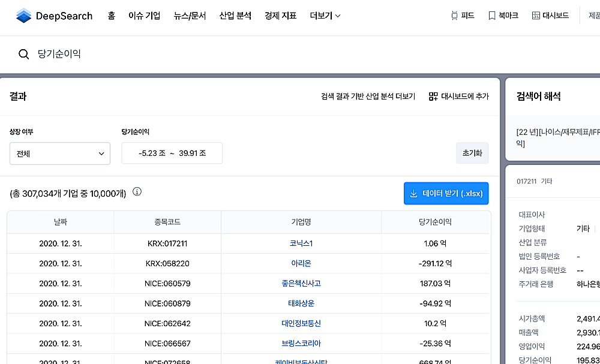Click the download icon on the xlsx button

point(413,193)
